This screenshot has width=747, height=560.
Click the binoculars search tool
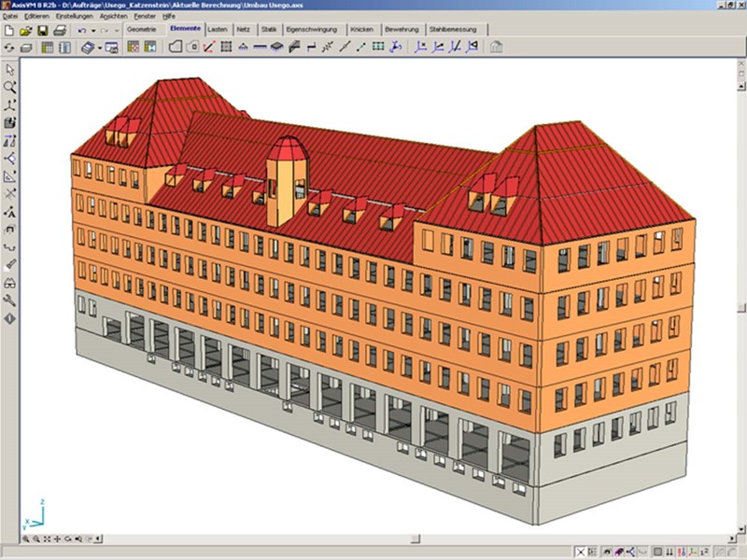(10, 283)
